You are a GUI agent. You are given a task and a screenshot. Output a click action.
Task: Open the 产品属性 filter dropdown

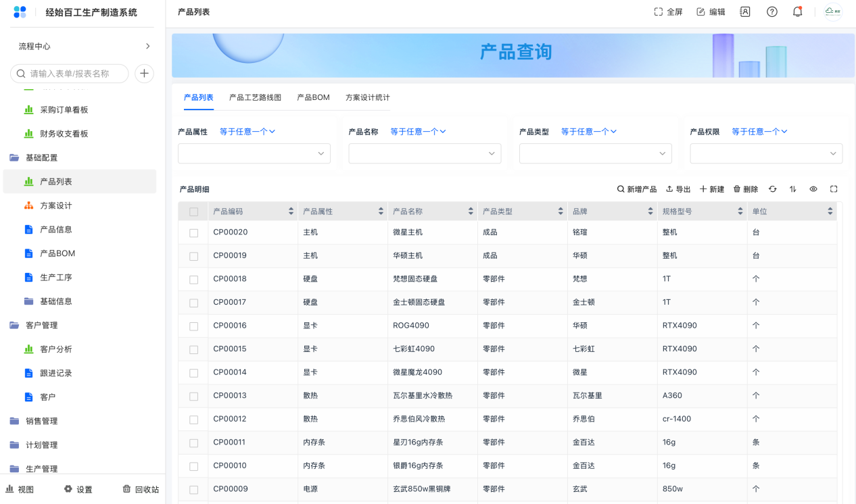click(x=254, y=153)
